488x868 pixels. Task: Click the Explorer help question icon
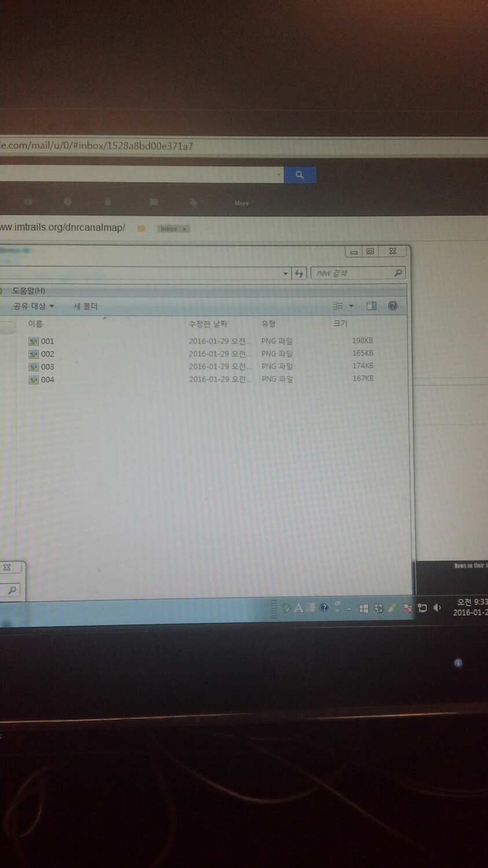393,306
